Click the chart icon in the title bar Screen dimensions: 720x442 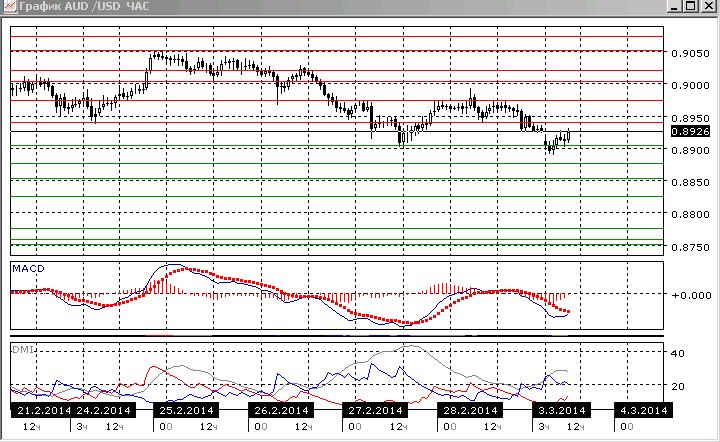9,6
